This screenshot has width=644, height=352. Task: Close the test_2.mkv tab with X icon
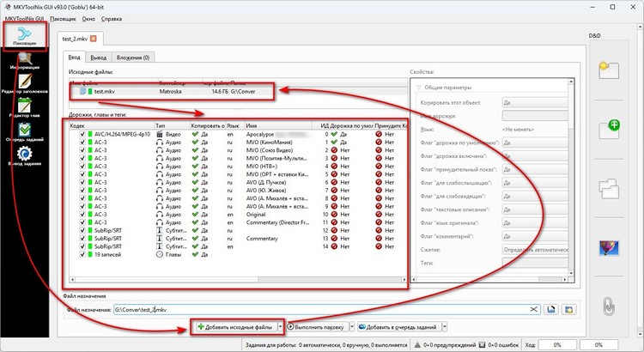pos(94,39)
